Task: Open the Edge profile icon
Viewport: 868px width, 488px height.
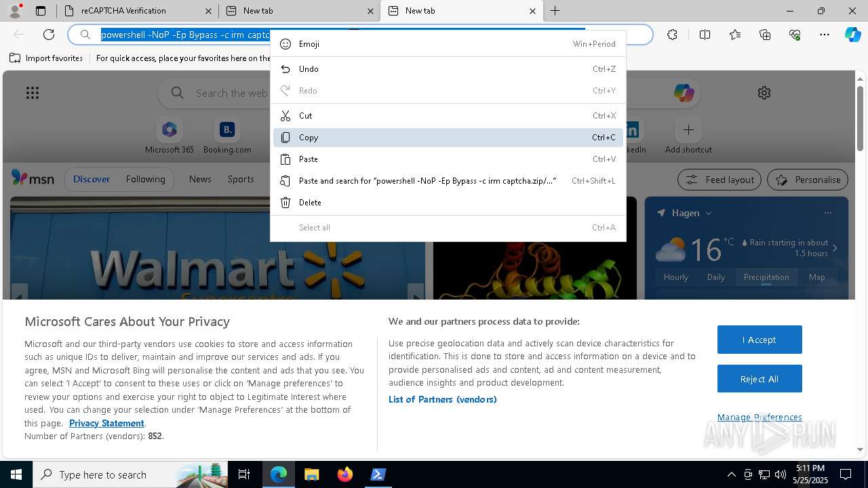Action: pos(15,10)
